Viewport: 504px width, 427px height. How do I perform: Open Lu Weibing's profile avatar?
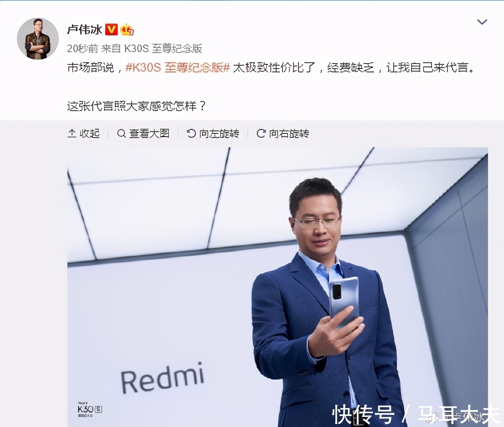37,39
